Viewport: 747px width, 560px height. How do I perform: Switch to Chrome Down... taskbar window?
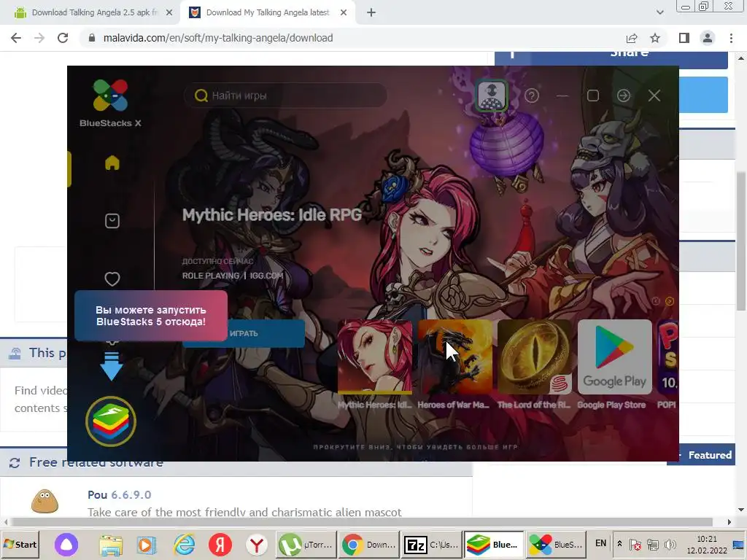coord(368,544)
